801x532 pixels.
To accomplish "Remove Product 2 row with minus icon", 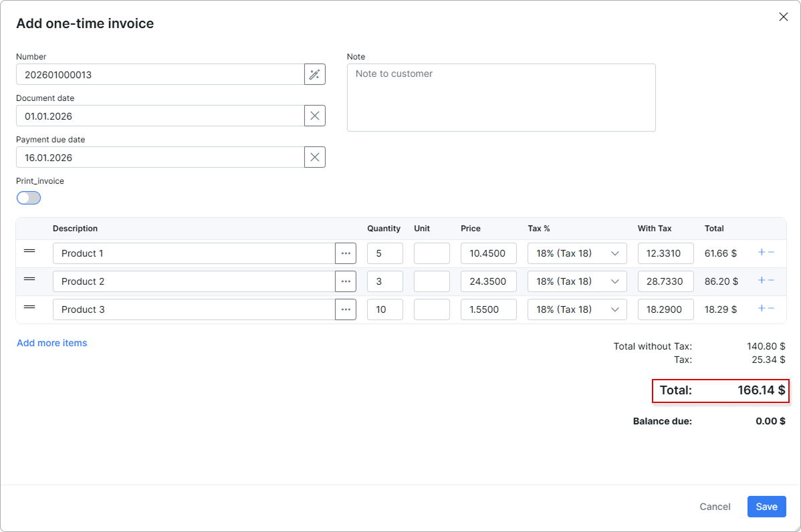I will (772, 280).
